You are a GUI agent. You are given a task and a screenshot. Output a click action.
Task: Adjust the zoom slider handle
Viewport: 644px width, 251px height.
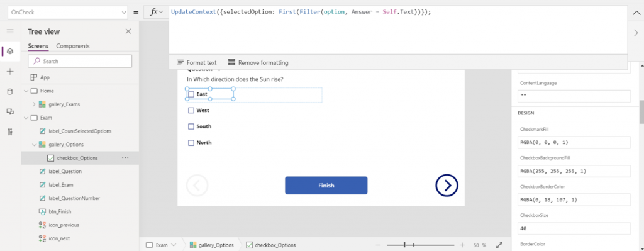tap(404, 245)
